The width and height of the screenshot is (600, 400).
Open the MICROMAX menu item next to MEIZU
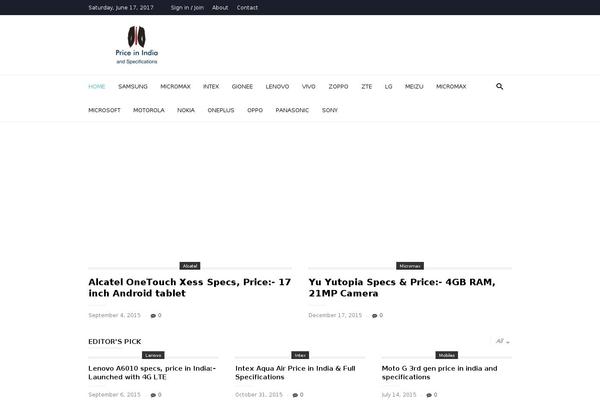point(451,87)
